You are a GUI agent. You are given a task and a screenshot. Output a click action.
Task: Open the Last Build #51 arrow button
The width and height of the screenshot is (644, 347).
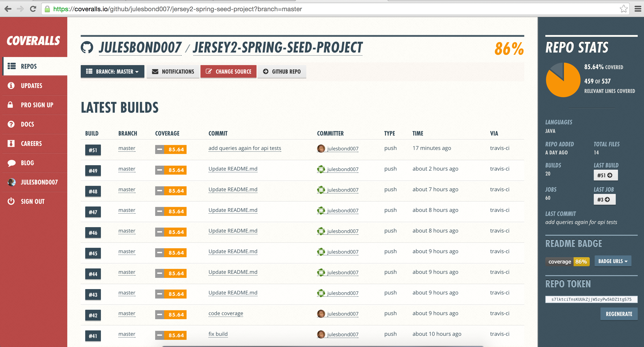click(x=605, y=175)
